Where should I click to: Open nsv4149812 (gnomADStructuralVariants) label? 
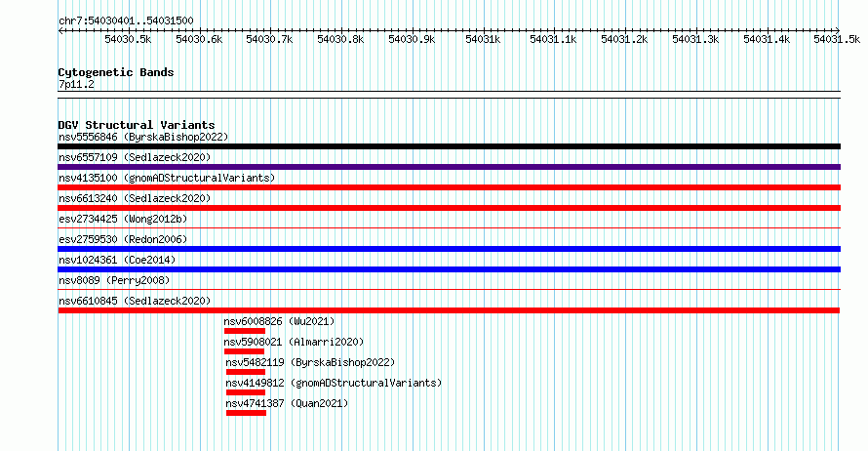tap(334, 383)
